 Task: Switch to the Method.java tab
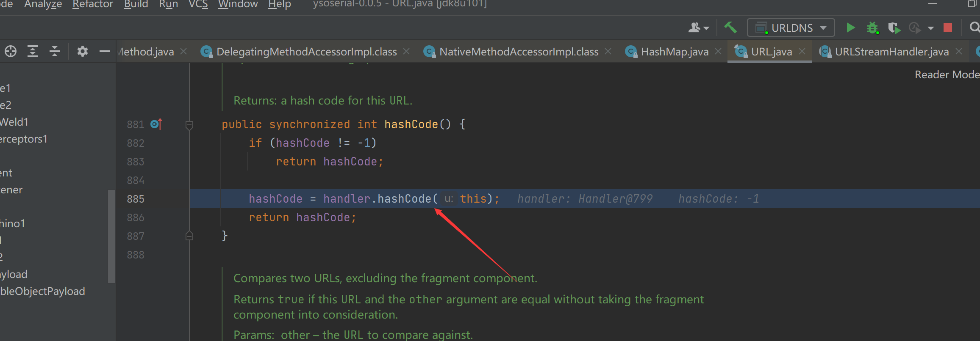pyautogui.click(x=146, y=52)
